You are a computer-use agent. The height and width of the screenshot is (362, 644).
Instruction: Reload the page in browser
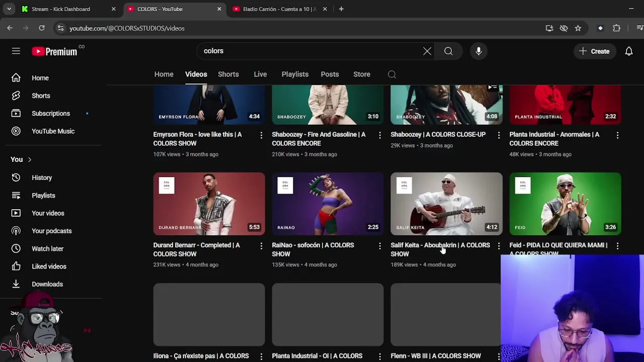coord(42,28)
